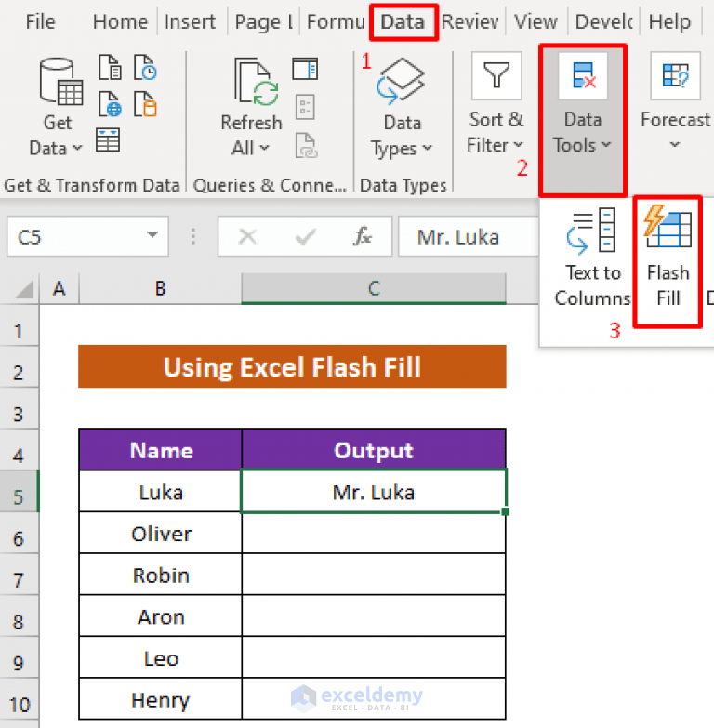Image resolution: width=714 pixels, height=728 pixels.
Task: Select row 5 header
Action: point(19,491)
